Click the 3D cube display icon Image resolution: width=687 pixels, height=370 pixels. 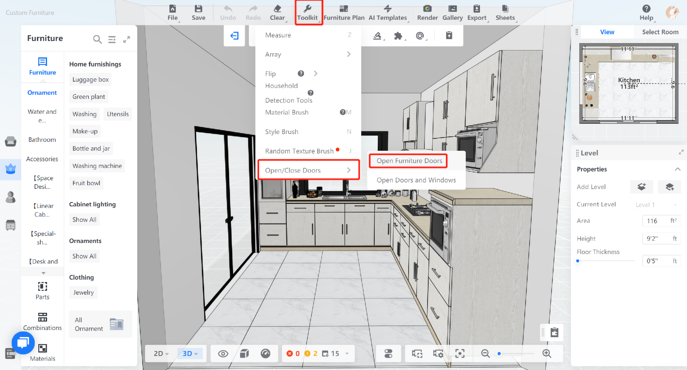coord(244,353)
